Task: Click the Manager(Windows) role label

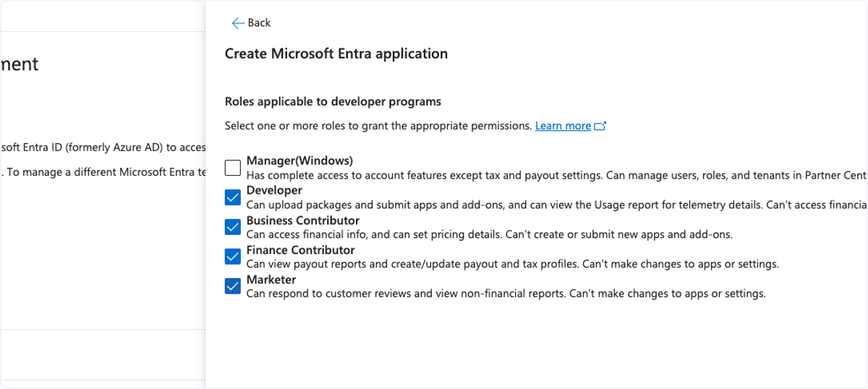Action: tap(299, 161)
